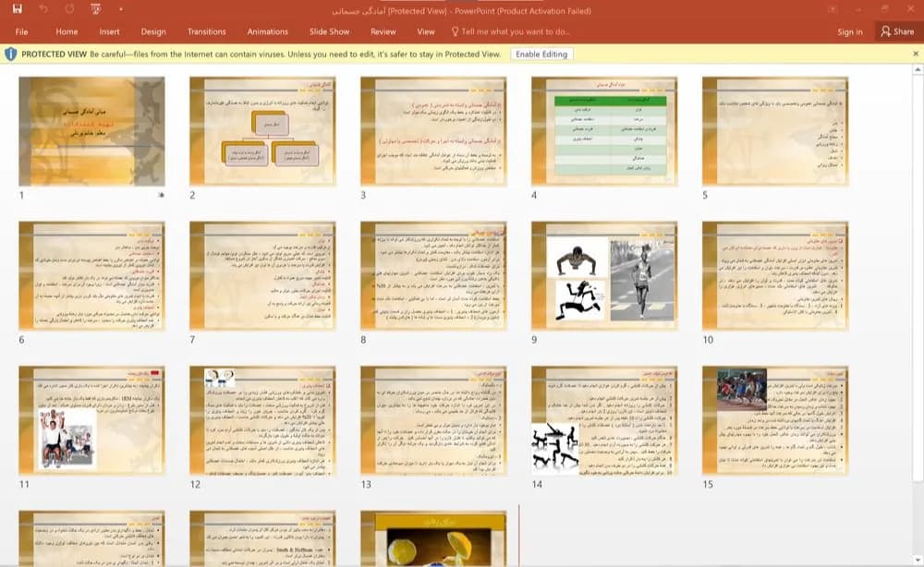Select slide 9 with the runner photos

coord(604,275)
